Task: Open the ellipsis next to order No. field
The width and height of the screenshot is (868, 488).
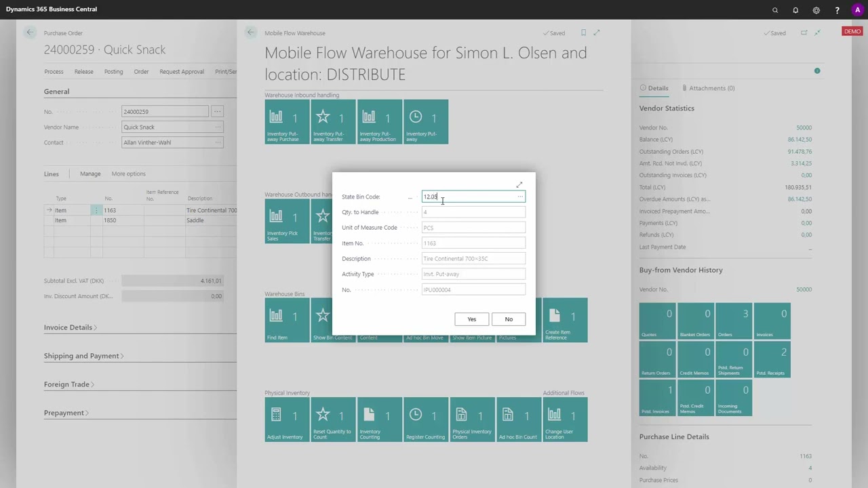Action: (x=217, y=111)
